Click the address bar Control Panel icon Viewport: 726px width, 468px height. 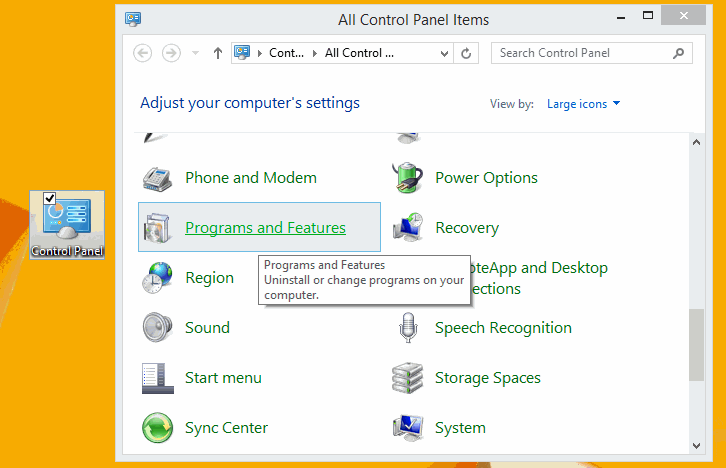[x=242, y=52]
